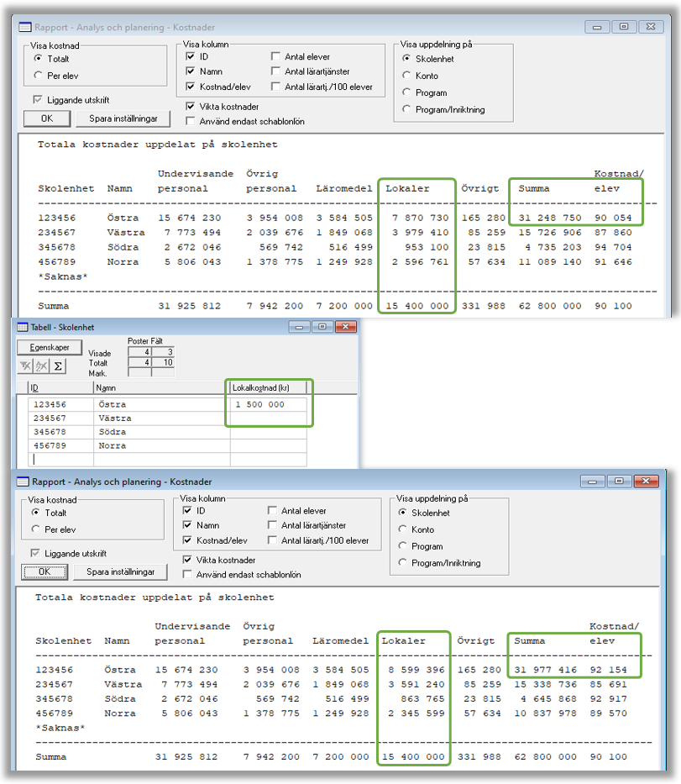
Task: Minimize the Tabell - Skolenhet window
Action: pyautogui.click(x=299, y=327)
